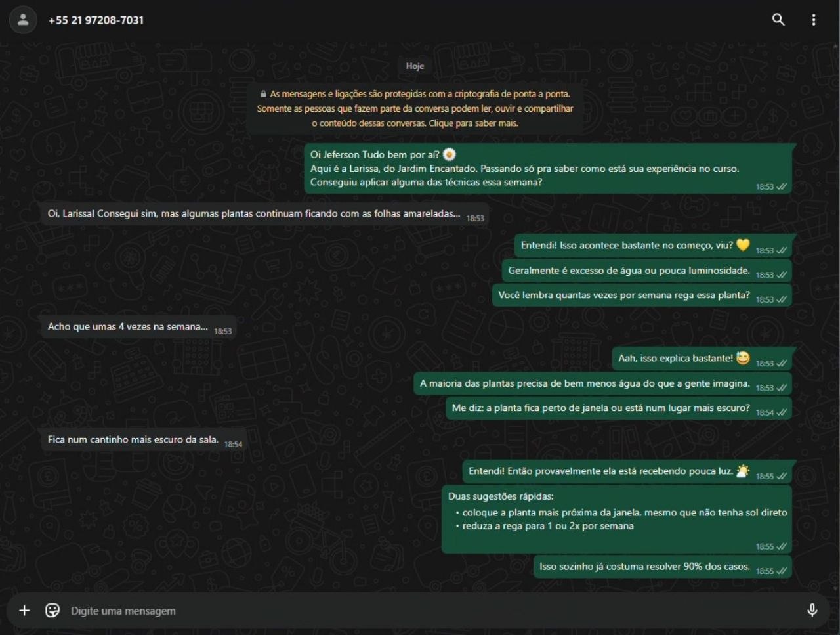840x635 pixels.
Task: Select the 'Hoje' date label
Action: (415, 66)
